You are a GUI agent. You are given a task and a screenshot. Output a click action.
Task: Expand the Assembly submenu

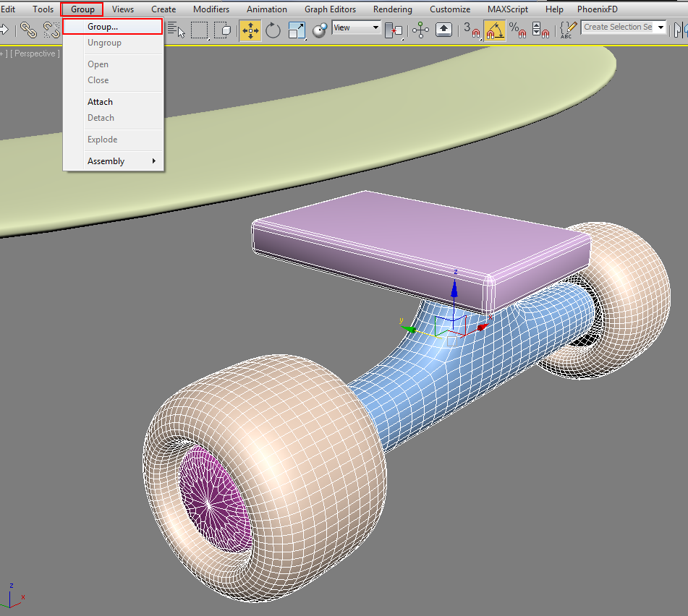(113, 161)
